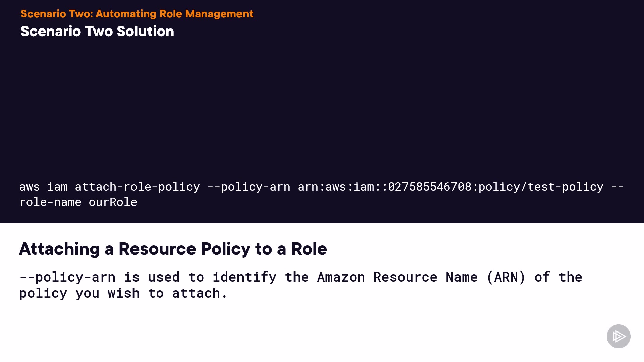
Task: Click the "Attaching a Resource Policy to a Role" heading
Action: (x=173, y=249)
